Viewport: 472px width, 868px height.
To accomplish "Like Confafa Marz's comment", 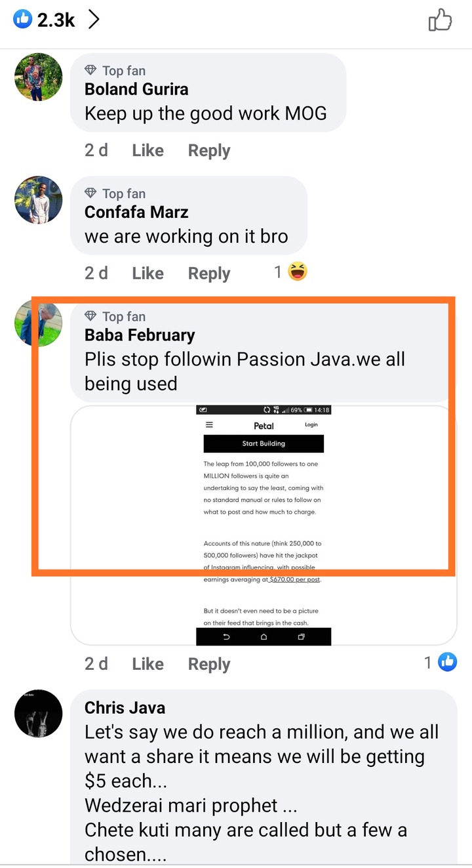I will click(147, 273).
